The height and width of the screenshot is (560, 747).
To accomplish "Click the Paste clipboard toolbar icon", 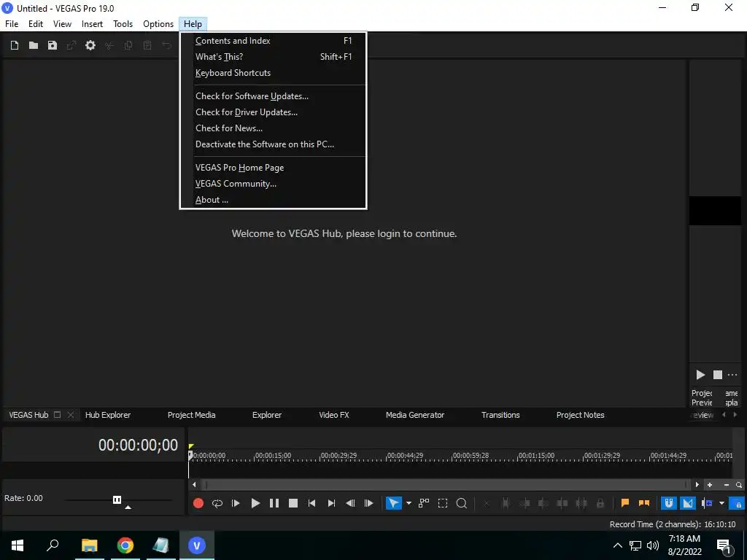I will [x=147, y=45].
